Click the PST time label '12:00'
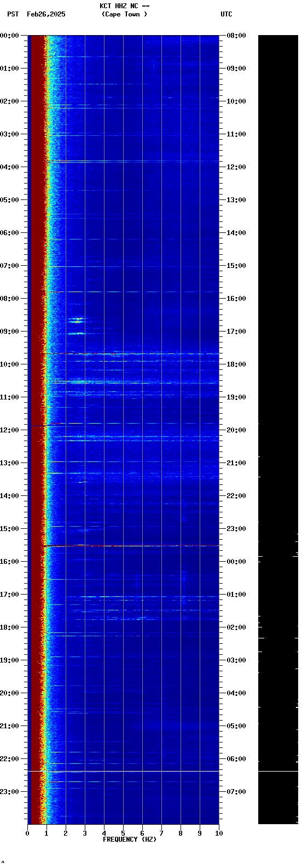Image resolution: width=302 pixels, height=868 pixels. pyautogui.click(x=9, y=430)
